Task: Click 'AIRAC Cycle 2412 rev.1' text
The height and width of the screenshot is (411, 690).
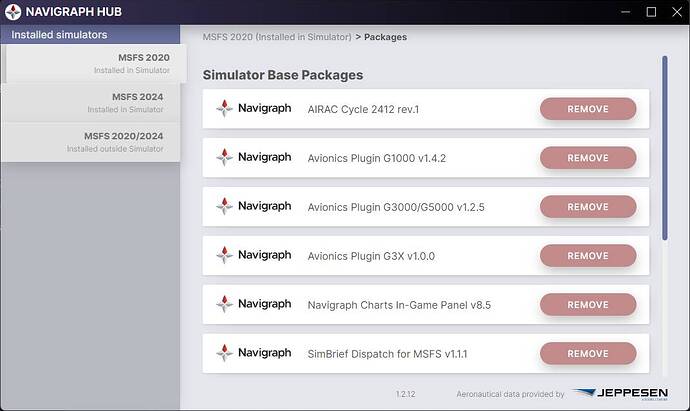Action: [x=363, y=109]
